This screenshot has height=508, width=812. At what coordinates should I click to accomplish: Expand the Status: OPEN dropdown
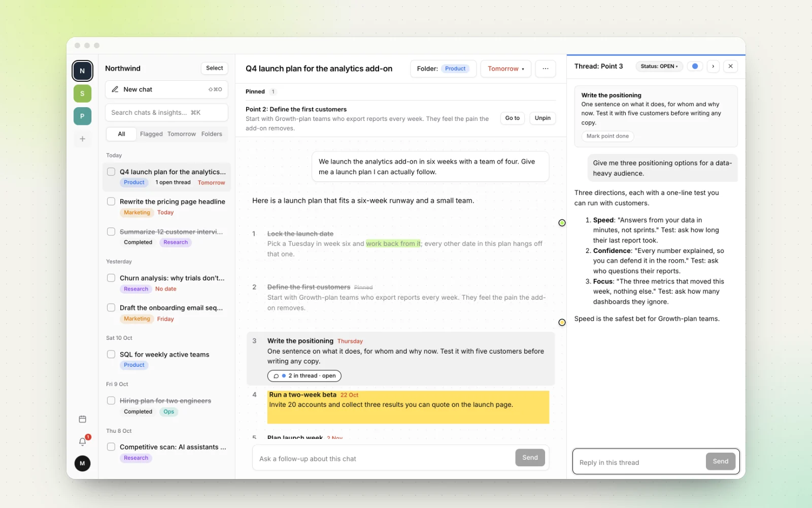pos(659,66)
